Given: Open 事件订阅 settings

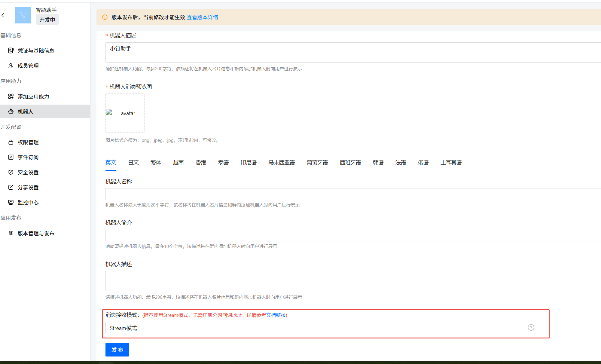Looking at the screenshot, I should [28, 157].
